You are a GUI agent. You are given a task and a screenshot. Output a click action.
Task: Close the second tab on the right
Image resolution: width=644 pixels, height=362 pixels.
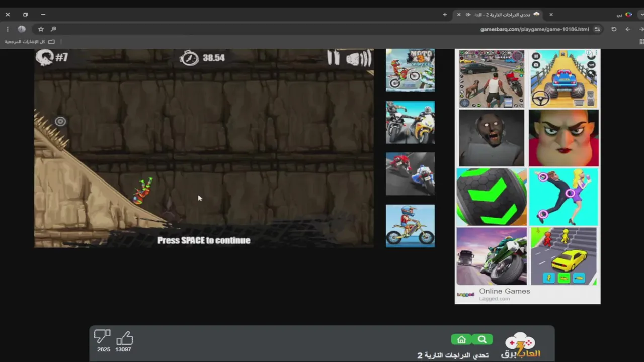[x=551, y=15]
